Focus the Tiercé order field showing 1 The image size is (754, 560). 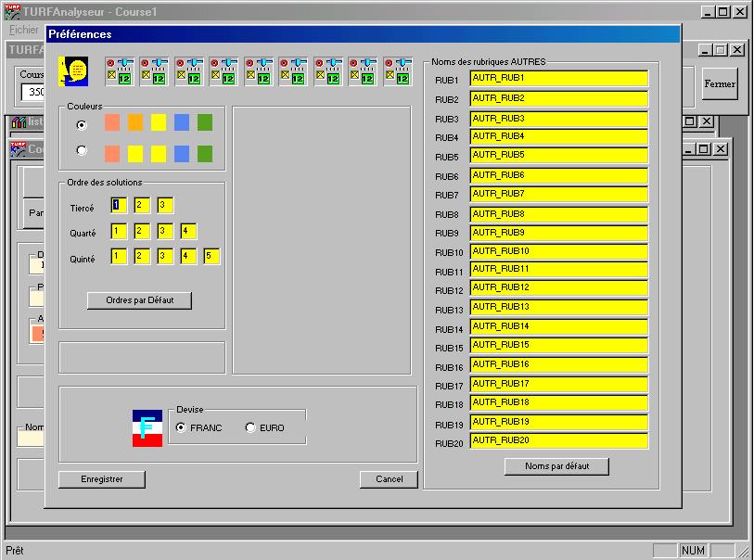119,205
